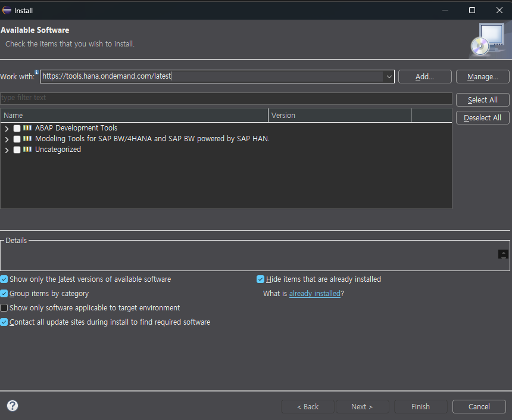This screenshot has width=512, height=420.
Task: Expand the Modeling Tools for SAP BW/4HANA node
Action: pyautogui.click(x=7, y=139)
